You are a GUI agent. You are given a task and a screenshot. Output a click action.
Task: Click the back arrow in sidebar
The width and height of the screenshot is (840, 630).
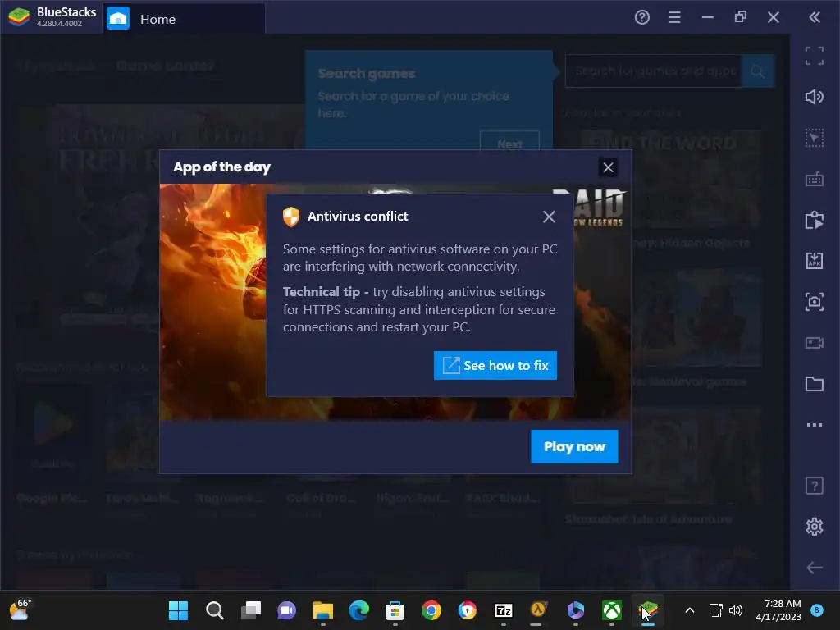click(x=815, y=568)
